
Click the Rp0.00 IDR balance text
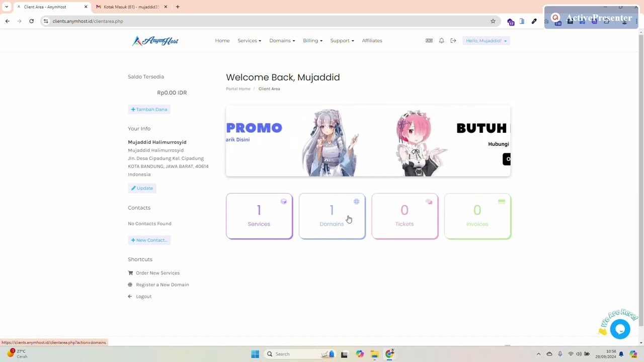click(172, 93)
